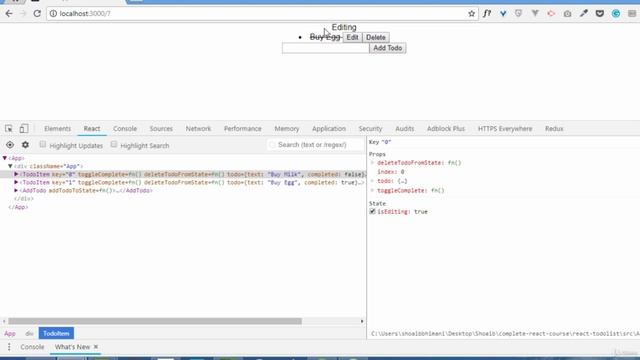The width and height of the screenshot is (640, 360).
Task: Click the source file path at panel bottom
Action: click(x=505, y=334)
